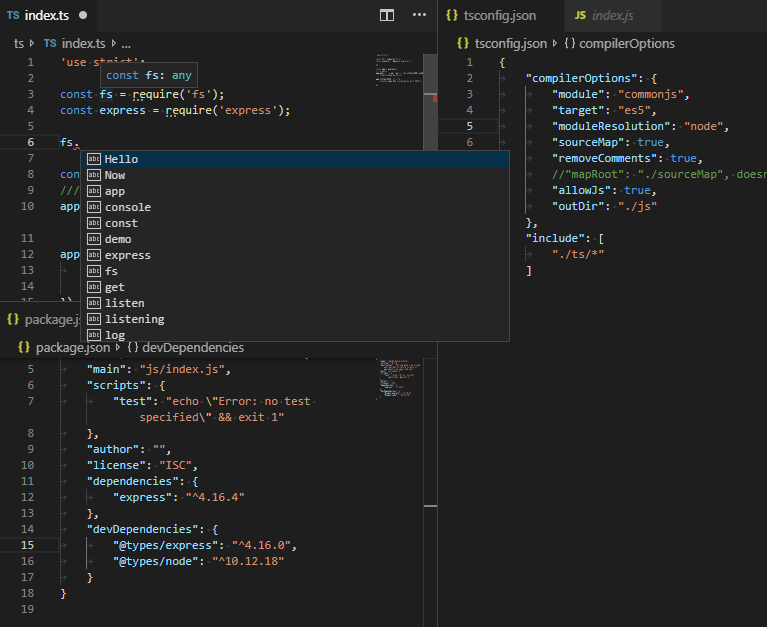767x627 pixels.
Task: Click the abc icon beside 'express'
Action: (94, 255)
